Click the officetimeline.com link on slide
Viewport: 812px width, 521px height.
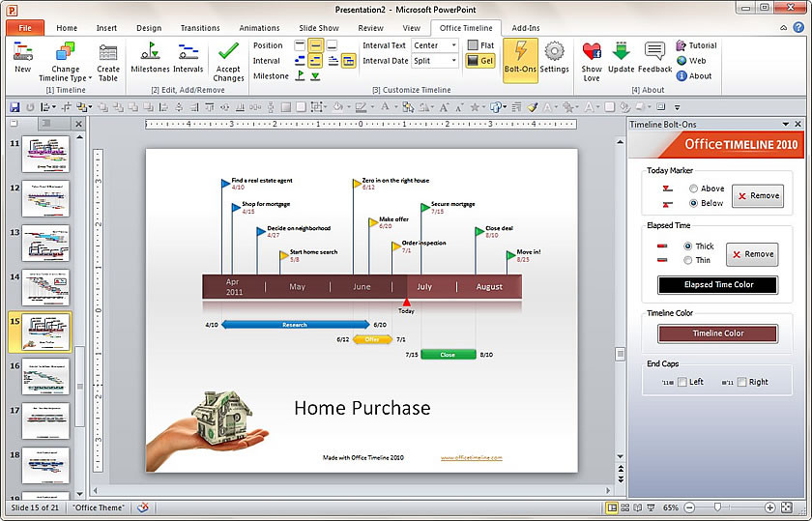pos(472,457)
